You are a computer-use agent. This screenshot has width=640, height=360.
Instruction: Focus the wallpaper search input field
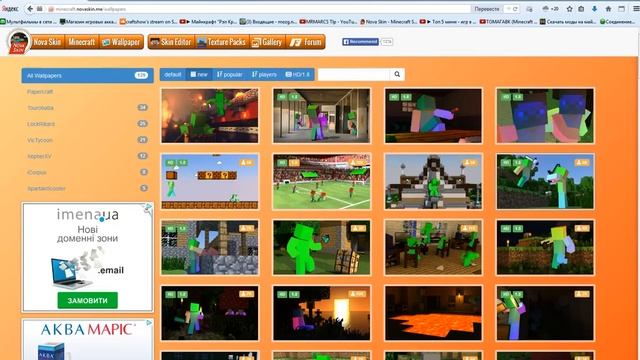pos(353,74)
